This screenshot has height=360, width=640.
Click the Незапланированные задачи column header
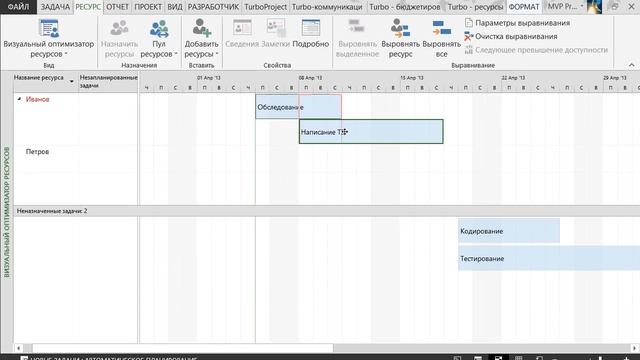click(x=108, y=81)
